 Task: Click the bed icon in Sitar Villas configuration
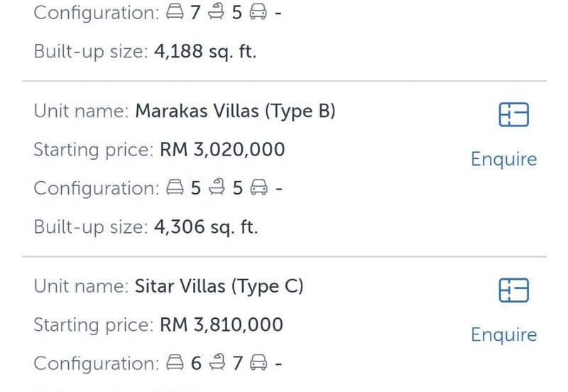[175, 364]
